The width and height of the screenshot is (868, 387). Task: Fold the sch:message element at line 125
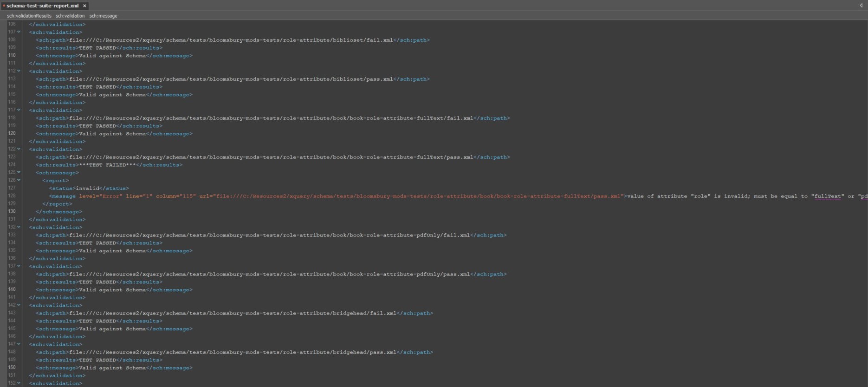tap(19, 172)
